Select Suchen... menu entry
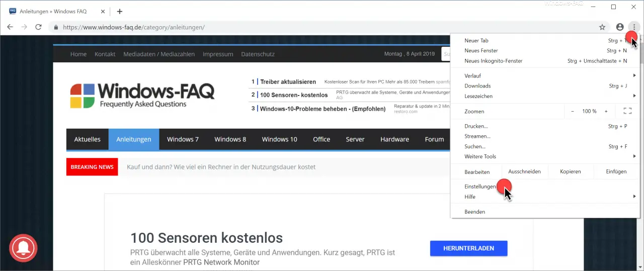Viewport: 644px width, 271px height. coord(545,146)
